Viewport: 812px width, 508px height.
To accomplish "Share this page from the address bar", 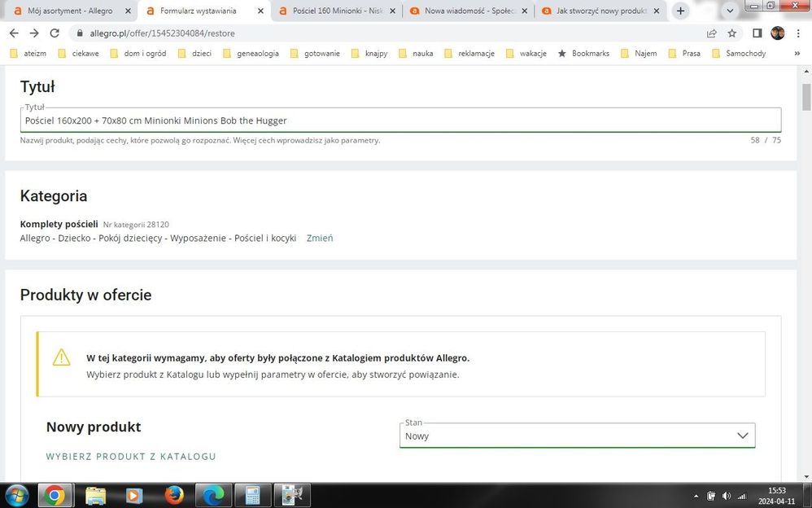I will (x=712, y=33).
